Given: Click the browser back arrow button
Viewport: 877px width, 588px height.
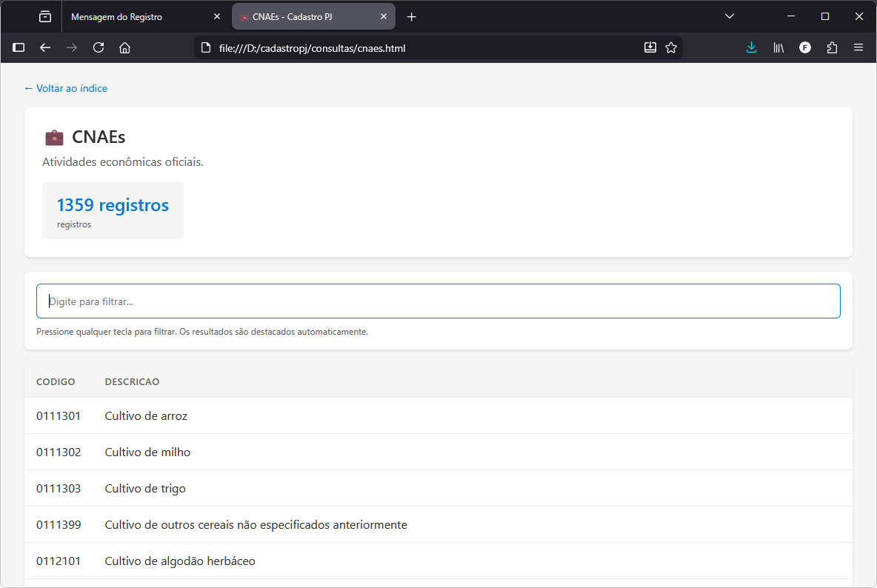Looking at the screenshot, I should pyautogui.click(x=45, y=47).
